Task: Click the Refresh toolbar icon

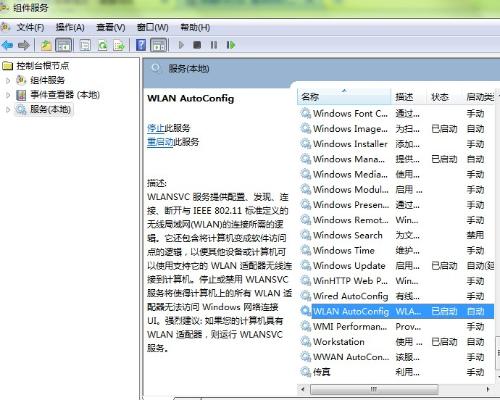Action: pyautogui.click(x=103, y=45)
